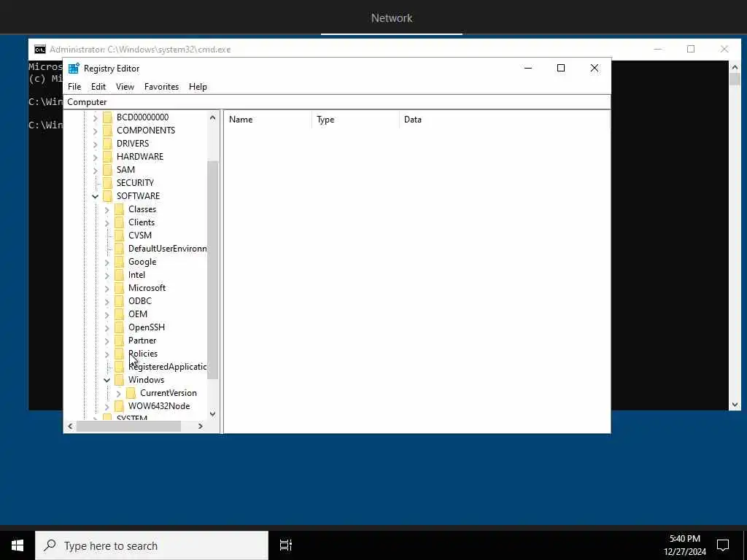Expand the Microsoft key
This screenshot has width=747, height=560.
coord(107,288)
